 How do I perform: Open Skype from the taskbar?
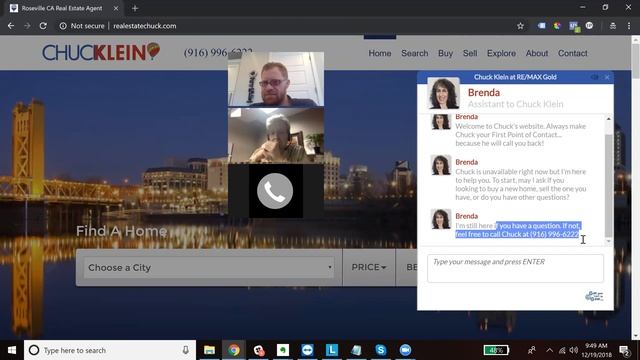click(381, 350)
